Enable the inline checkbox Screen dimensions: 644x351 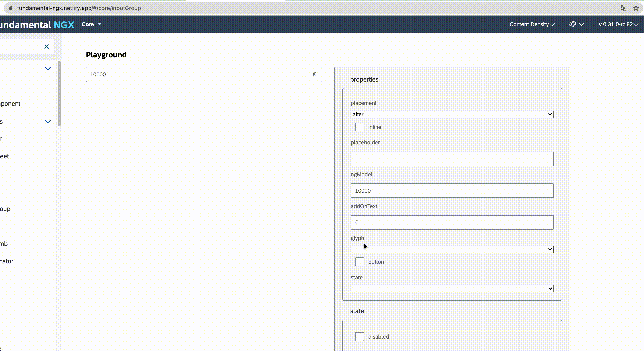tap(359, 127)
